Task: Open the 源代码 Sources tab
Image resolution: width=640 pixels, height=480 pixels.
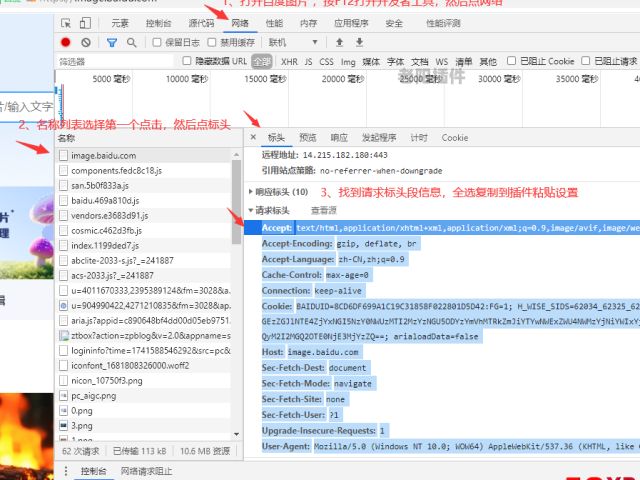Action: (201, 23)
